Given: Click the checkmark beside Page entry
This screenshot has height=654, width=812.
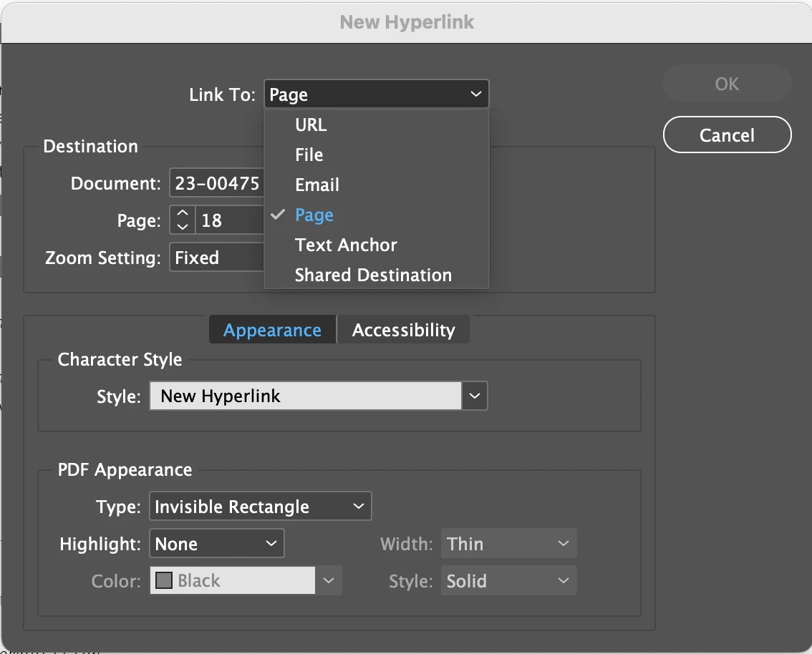Looking at the screenshot, I should 278,214.
